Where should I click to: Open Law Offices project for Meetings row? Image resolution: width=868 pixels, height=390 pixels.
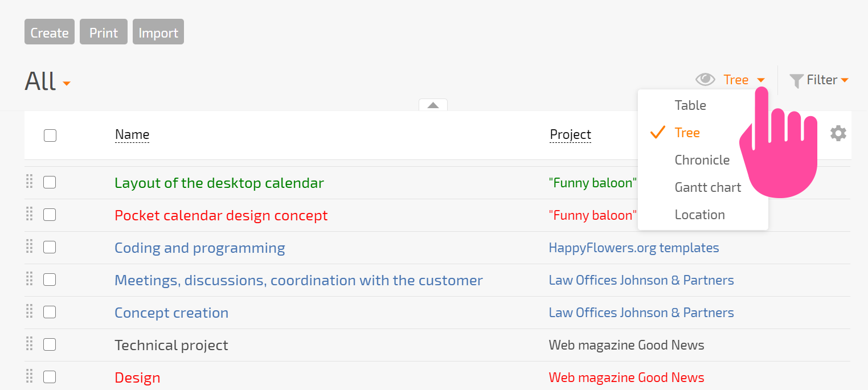point(641,280)
